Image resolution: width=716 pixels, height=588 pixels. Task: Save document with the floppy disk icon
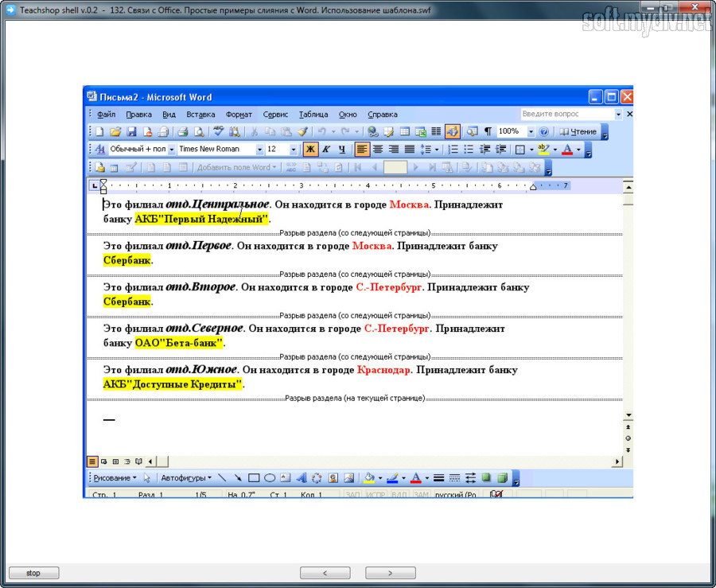tap(131, 132)
